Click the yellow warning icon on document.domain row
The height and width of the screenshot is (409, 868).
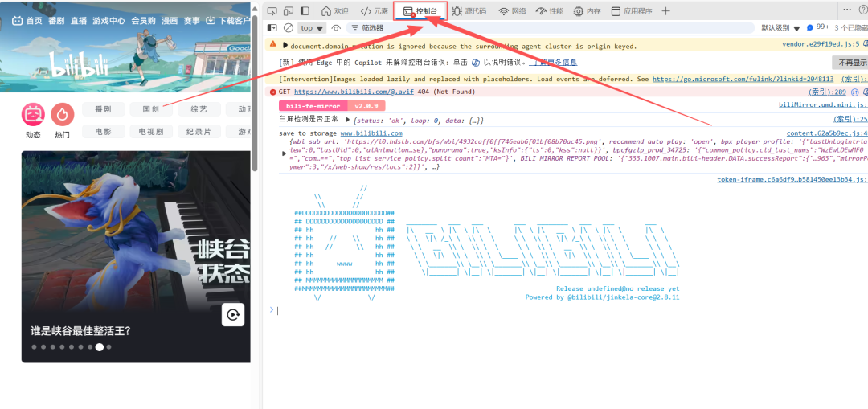272,45
